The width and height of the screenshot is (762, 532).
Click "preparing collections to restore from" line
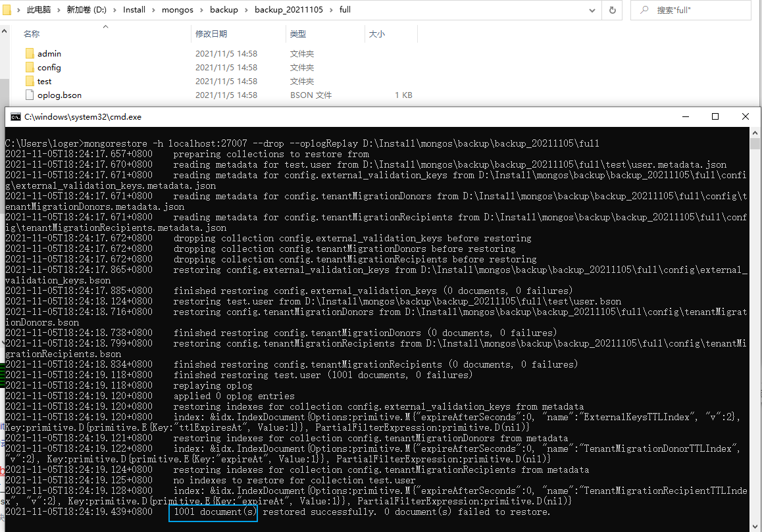pos(271,154)
